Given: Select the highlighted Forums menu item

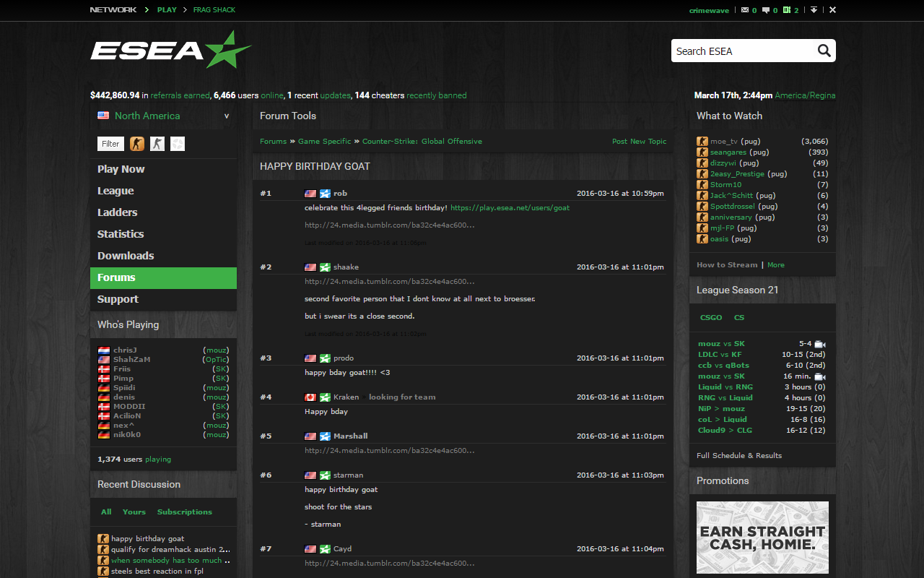Looking at the screenshot, I should click(163, 277).
